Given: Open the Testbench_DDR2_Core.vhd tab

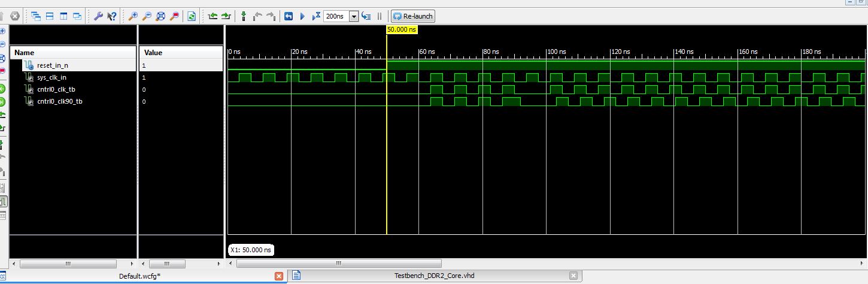Looking at the screenshot, I should pos(434,276).
